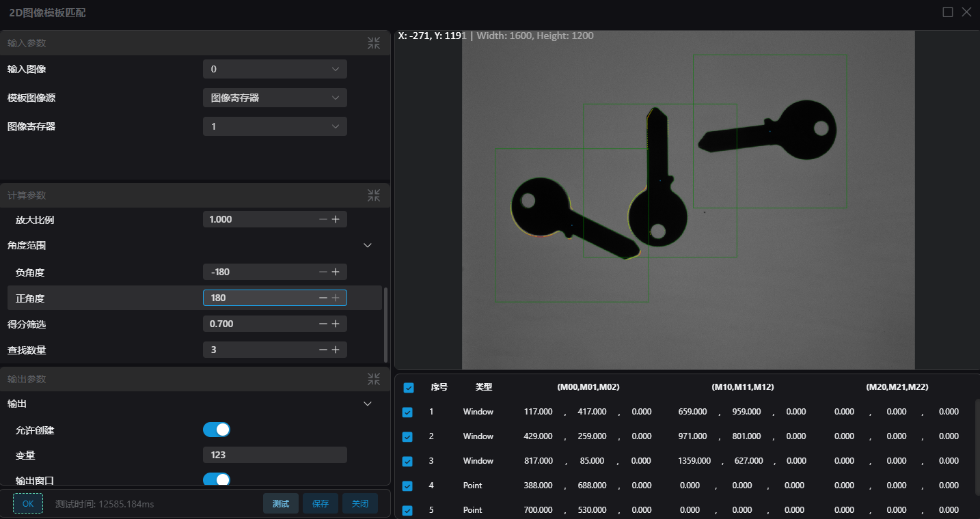Screen dimensions: 980x519
Task: Decrease 负角度 with minus button
Action: point(323,272)
